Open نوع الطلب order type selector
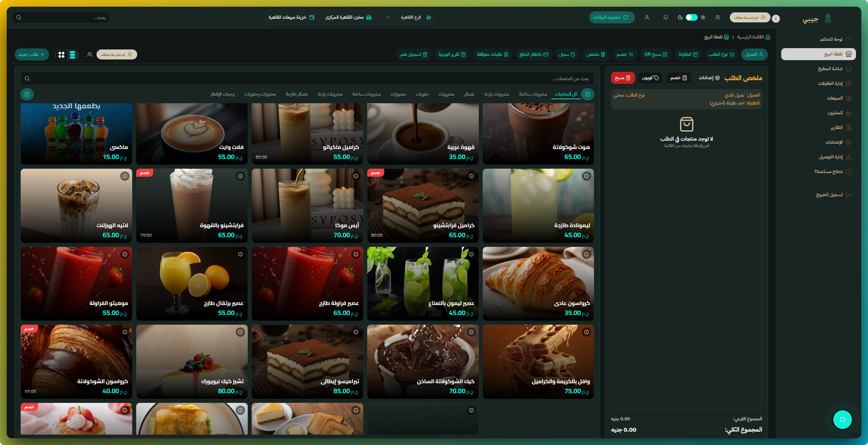This screenshot has width=868, height=445. click(x=721, y=54)
